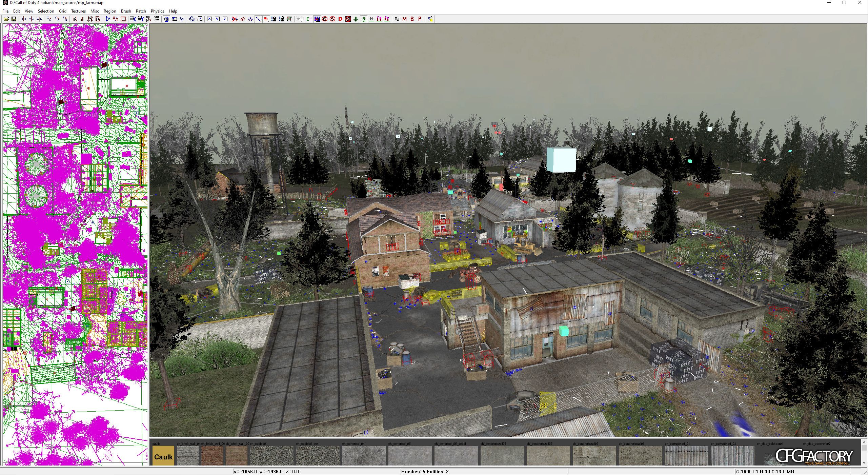
Task: Click the connected blue dots icon
Action: click(x=108, y=19)
